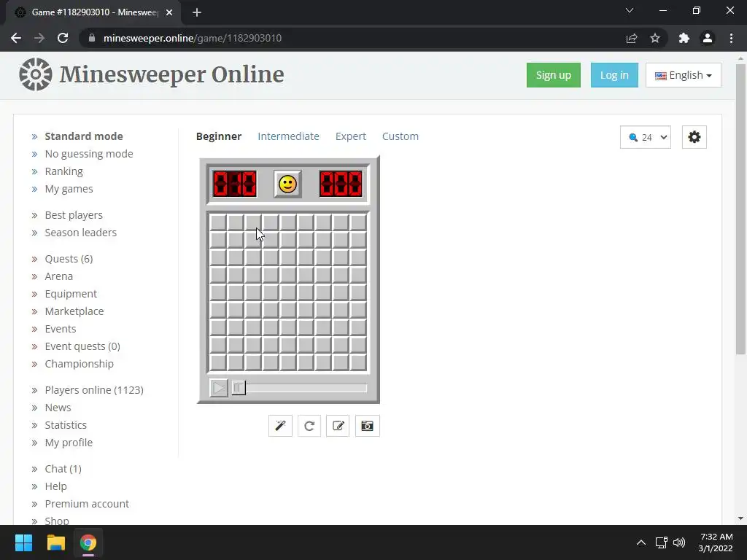Open the Windows Start menu

pos(23,542)
